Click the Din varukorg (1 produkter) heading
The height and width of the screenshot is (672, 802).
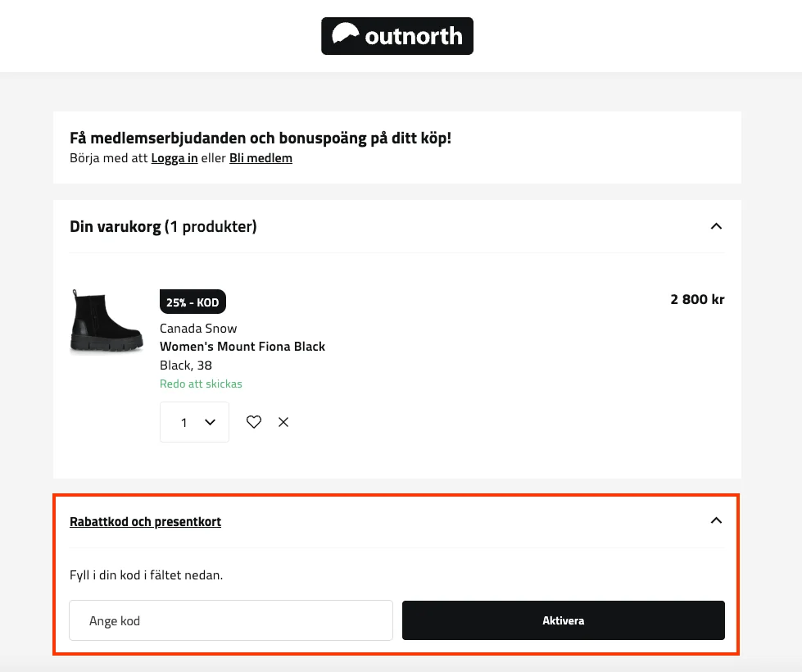163,226
